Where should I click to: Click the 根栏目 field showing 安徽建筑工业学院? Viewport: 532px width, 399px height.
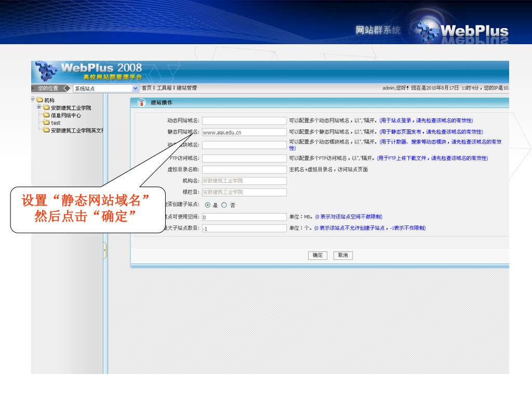(x=244, y=192)
